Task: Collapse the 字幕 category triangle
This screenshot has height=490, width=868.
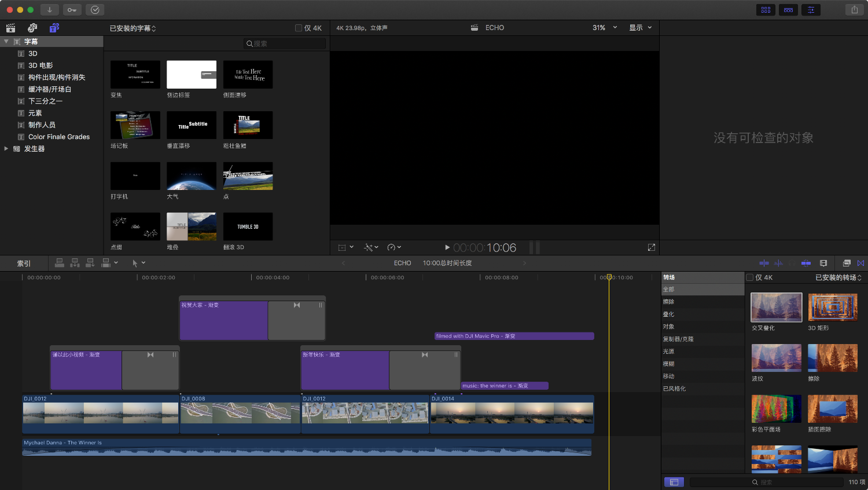Action: pos(6,42)
